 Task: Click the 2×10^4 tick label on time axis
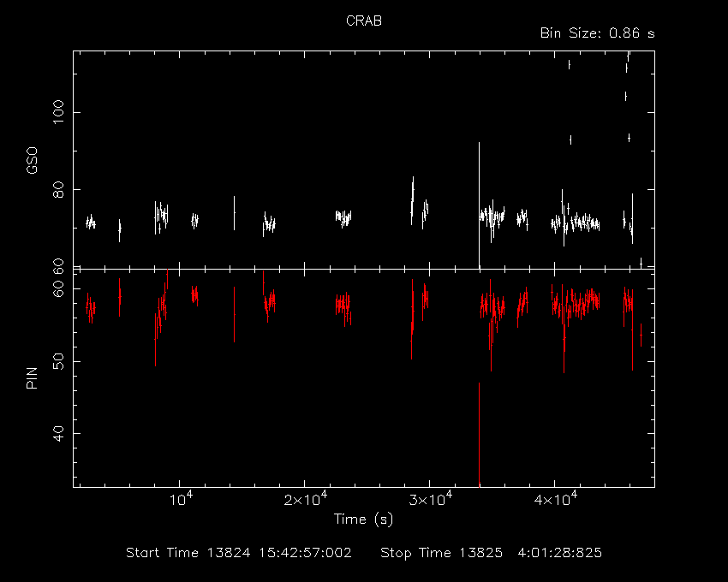(x=306, y=499)
